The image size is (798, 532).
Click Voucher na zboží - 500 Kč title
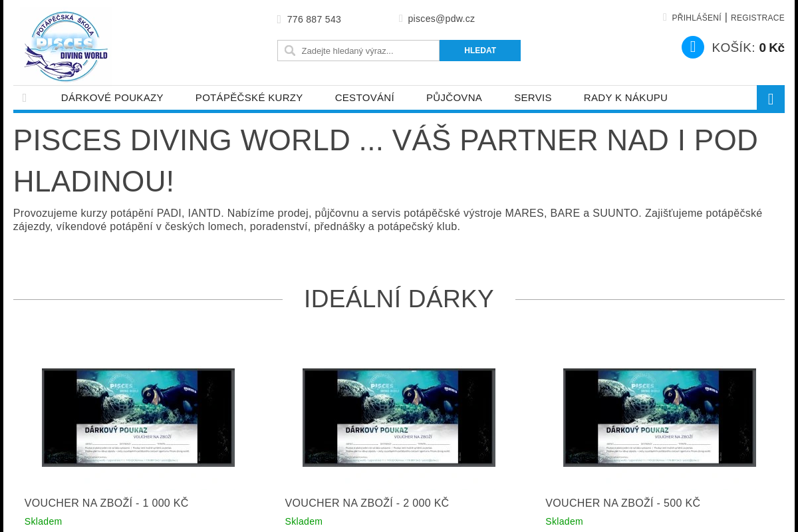tap(623, 503)
